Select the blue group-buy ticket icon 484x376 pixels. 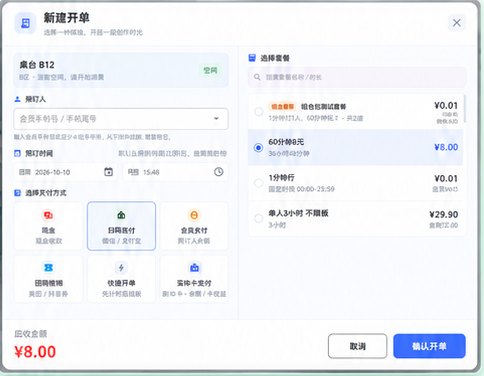(48, 268)
